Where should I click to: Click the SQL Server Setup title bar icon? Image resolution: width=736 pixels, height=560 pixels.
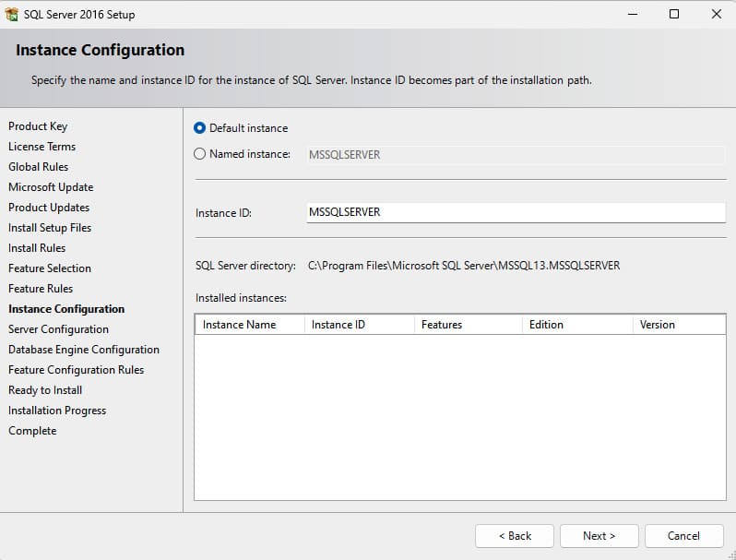pos(12,15)
